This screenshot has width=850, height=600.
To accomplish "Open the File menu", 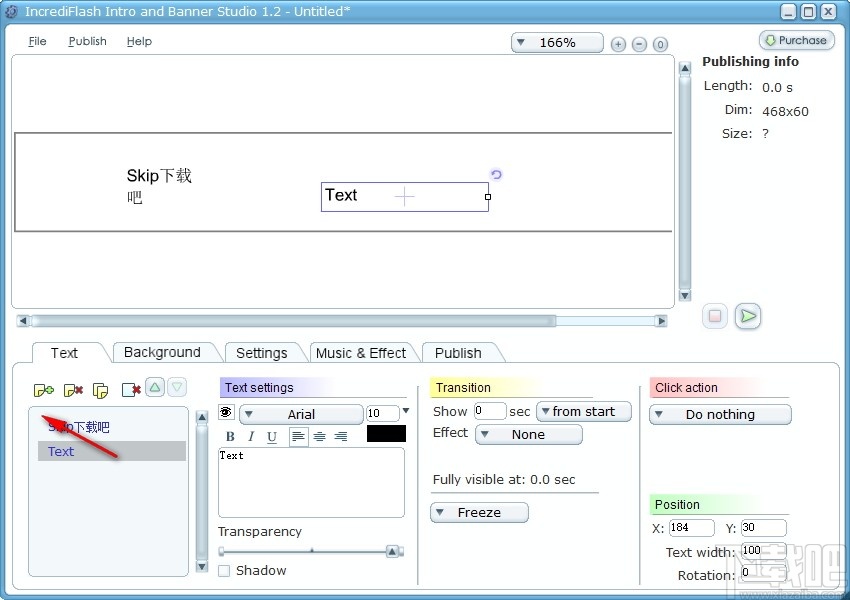I will tap(37, 41).
